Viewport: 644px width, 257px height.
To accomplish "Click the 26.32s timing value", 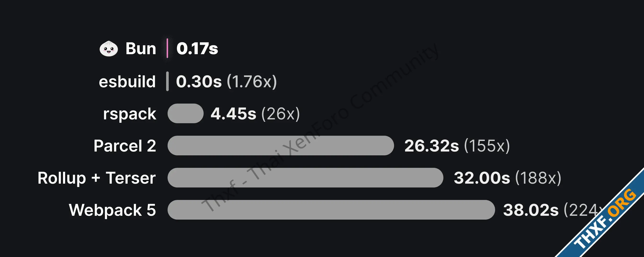I will (431, 146).
